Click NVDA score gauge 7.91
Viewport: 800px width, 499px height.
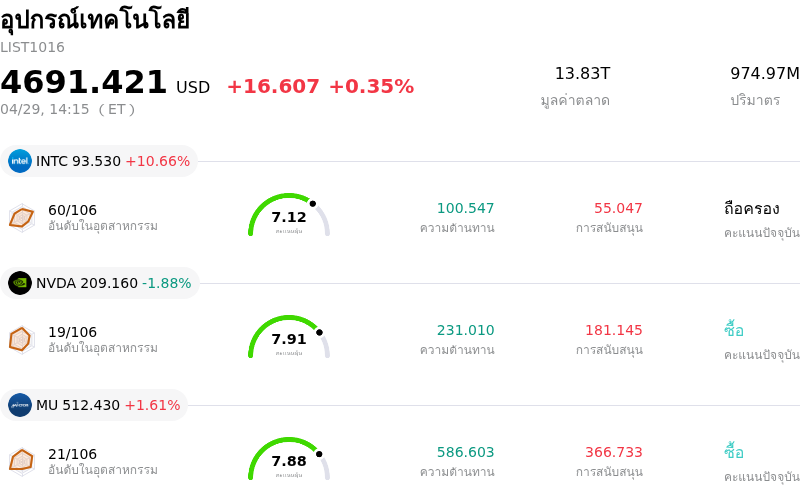(289, 338)
